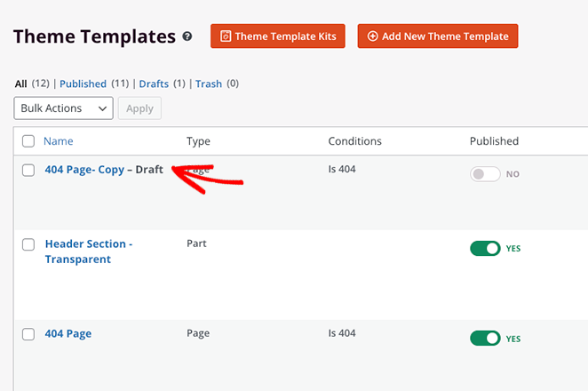Open the Bulk Actions dropdown
The width and height of the screenshot is (588, 391).
63,108
